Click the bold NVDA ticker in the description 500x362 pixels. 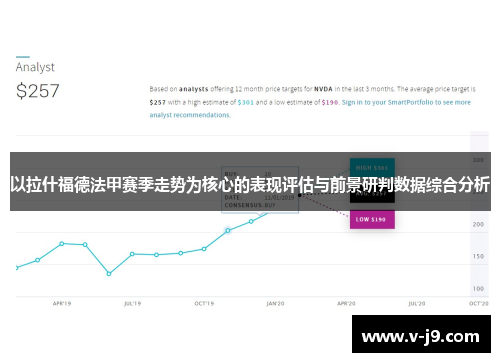pos(323,89)
